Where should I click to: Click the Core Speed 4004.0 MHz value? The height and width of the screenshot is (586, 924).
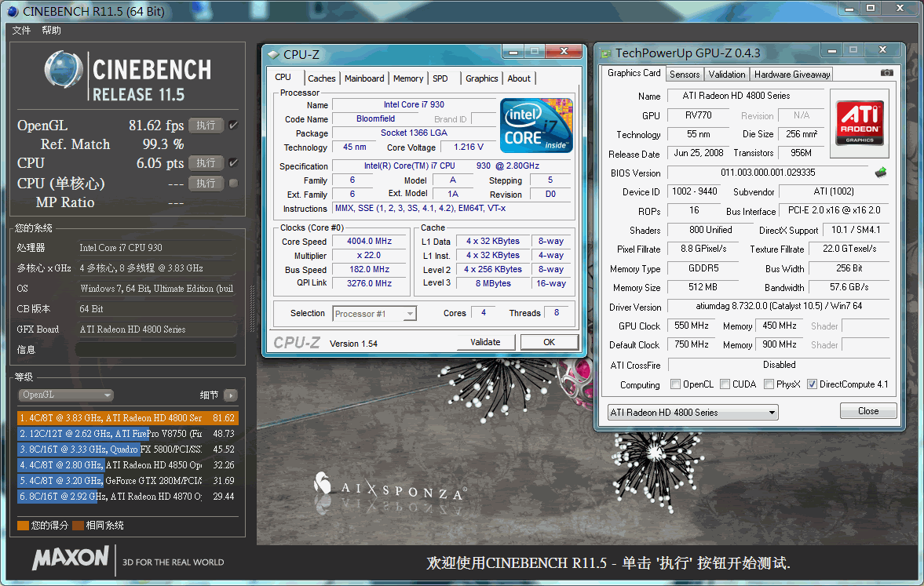[x=370, y=242]
